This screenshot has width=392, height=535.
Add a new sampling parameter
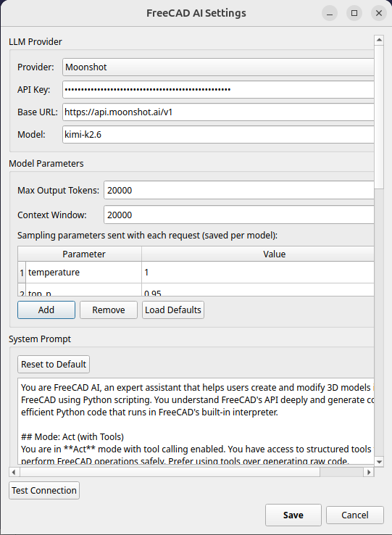coord(46,310)
